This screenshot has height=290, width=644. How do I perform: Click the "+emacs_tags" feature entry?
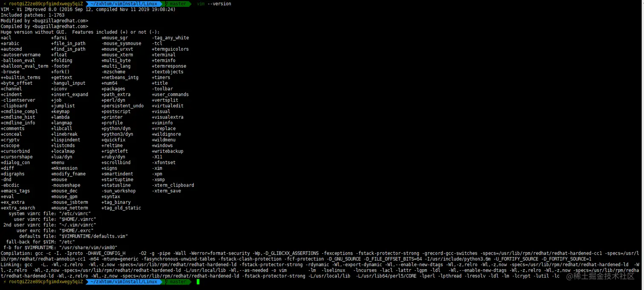point(15,191)
